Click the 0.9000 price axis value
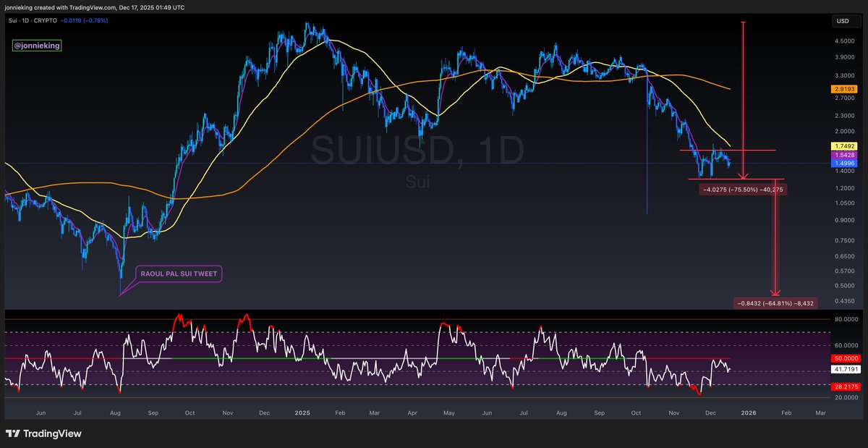Image resolution: width=868 pixels, height=448 pixels. point(845,220)
